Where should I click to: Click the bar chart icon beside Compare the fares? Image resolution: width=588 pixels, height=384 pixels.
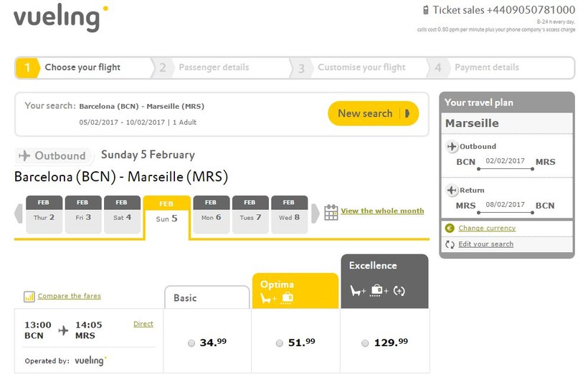[x=29, y=297]
